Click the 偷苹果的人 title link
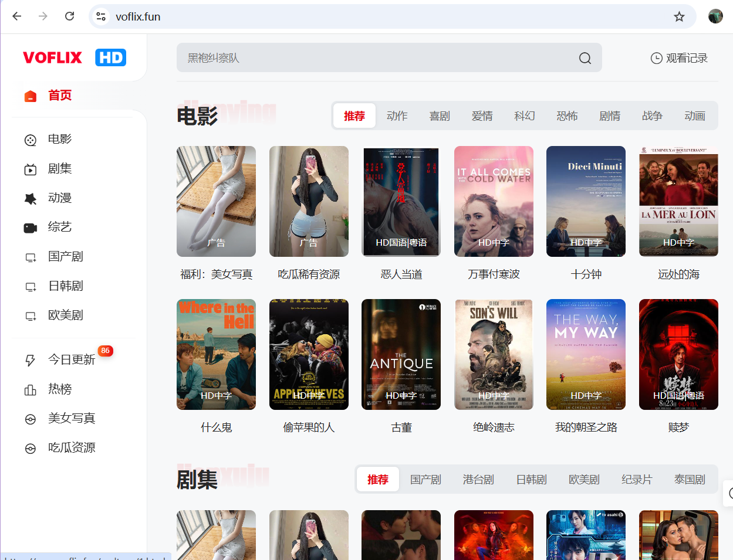Screen dimensions: 733x560 click(x=309, y=427)
